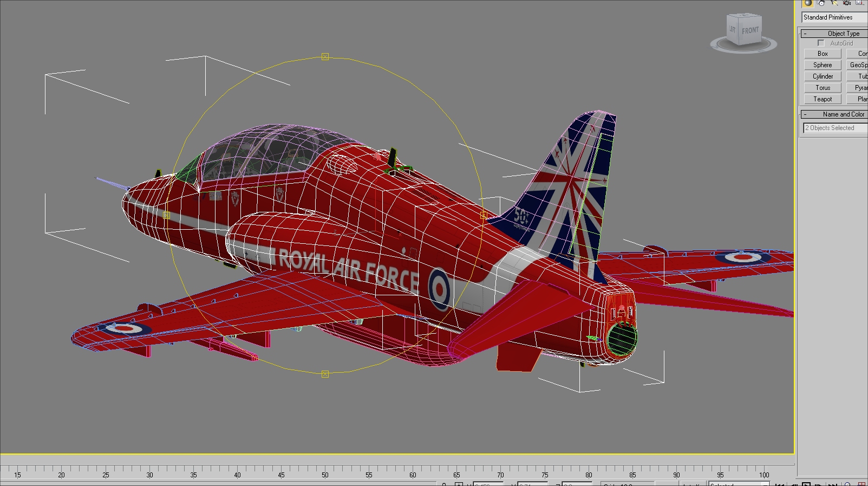Click frame 75 on the timeline

[x=545, y=475]
